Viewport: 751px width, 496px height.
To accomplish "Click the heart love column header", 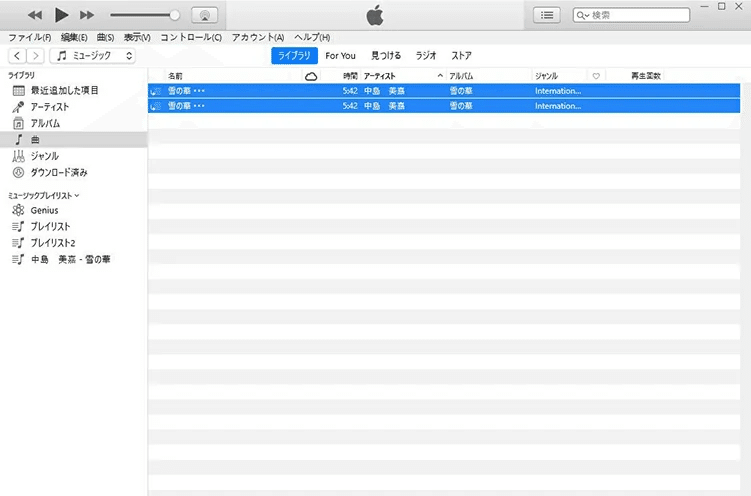I will [x=596, y=76].
